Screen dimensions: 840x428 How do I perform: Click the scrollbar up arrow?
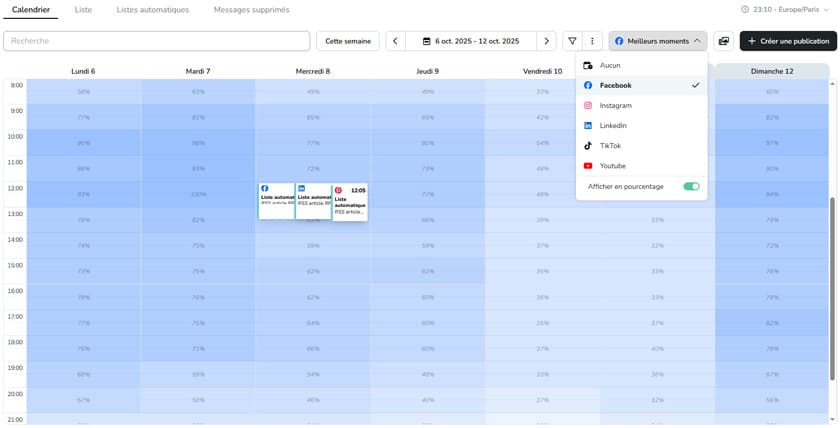833,84
